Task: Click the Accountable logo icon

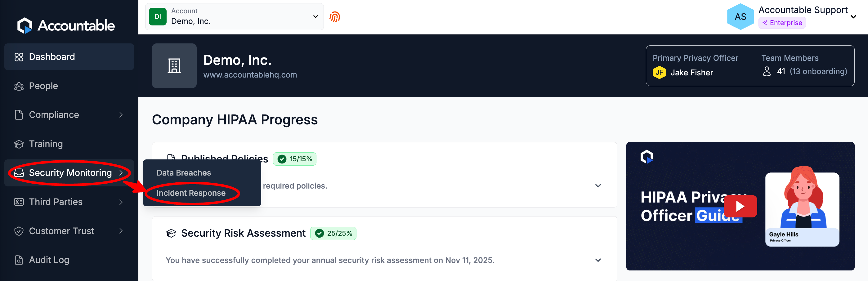Action: tap(25, 26)
